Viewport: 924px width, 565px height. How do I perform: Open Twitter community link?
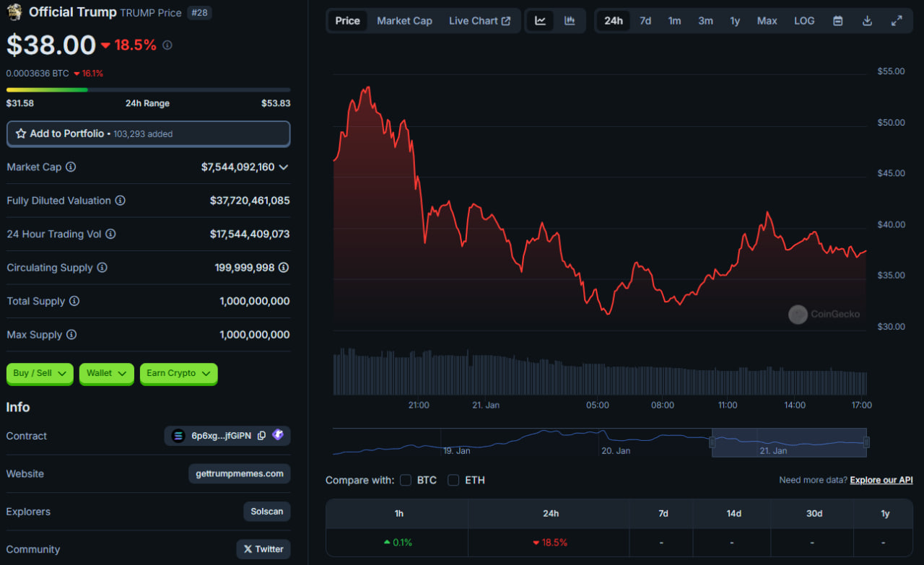coord(263,549)
